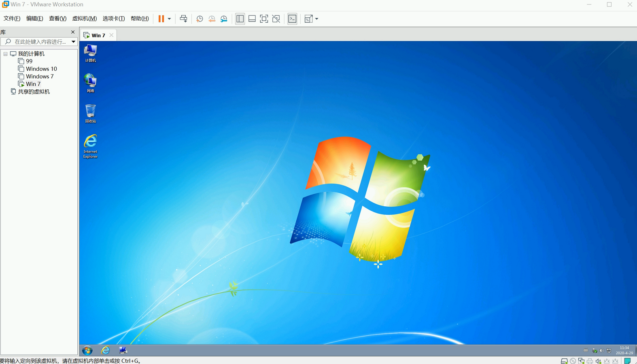Screen dimensions: 637x364
Task: Click the 网络 desktop icon
Action: point(90,83)
